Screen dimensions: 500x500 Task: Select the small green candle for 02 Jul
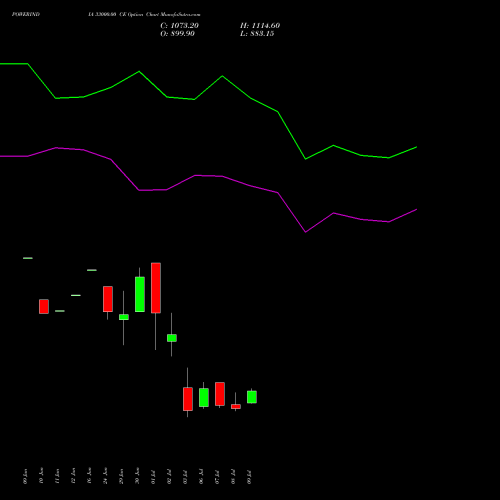tap(172, 338)
